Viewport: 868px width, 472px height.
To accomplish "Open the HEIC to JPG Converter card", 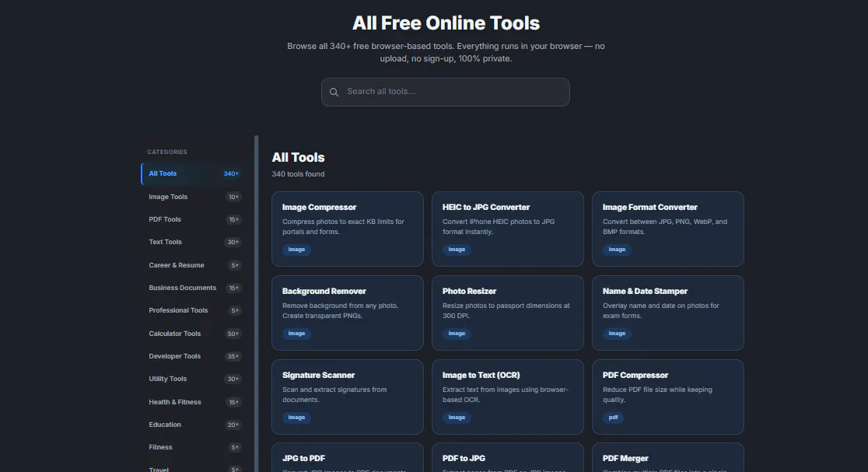I will point(508,229).
